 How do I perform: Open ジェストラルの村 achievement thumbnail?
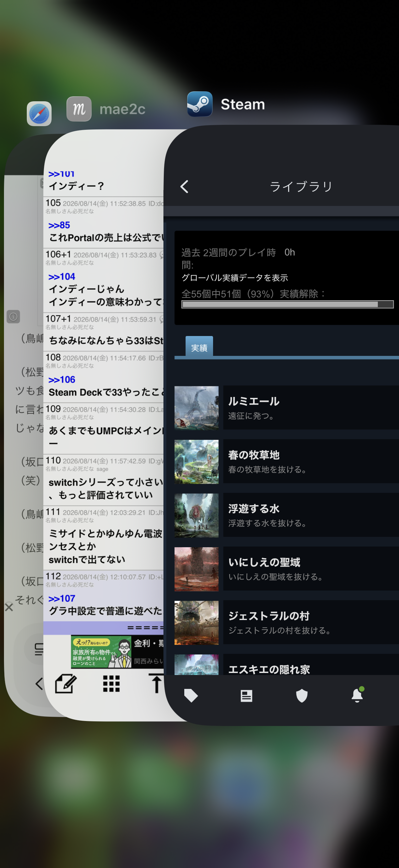pyautogui.click(x=197, y=623)
